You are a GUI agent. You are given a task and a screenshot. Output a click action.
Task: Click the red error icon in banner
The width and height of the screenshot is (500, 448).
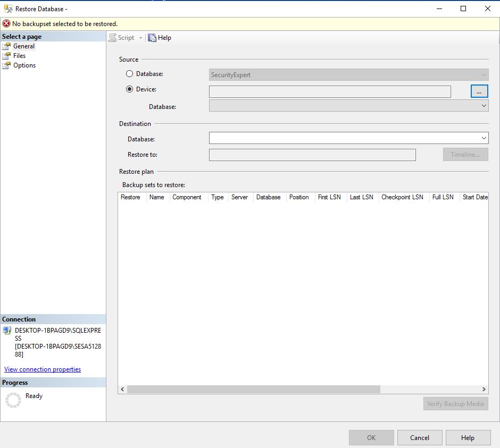coord(6,23)
